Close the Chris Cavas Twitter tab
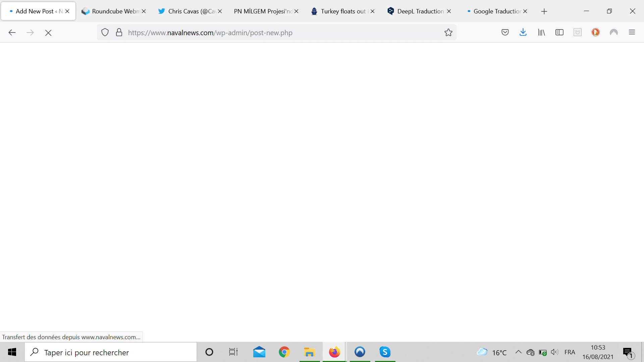This screenshot has height=362, width=644. click(220, 11)
